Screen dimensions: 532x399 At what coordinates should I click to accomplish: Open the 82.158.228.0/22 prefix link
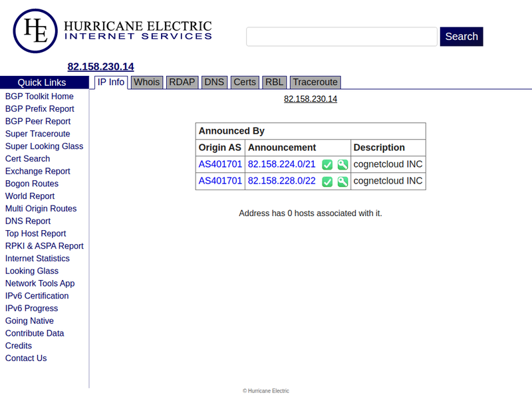click(x=281, y=181)
